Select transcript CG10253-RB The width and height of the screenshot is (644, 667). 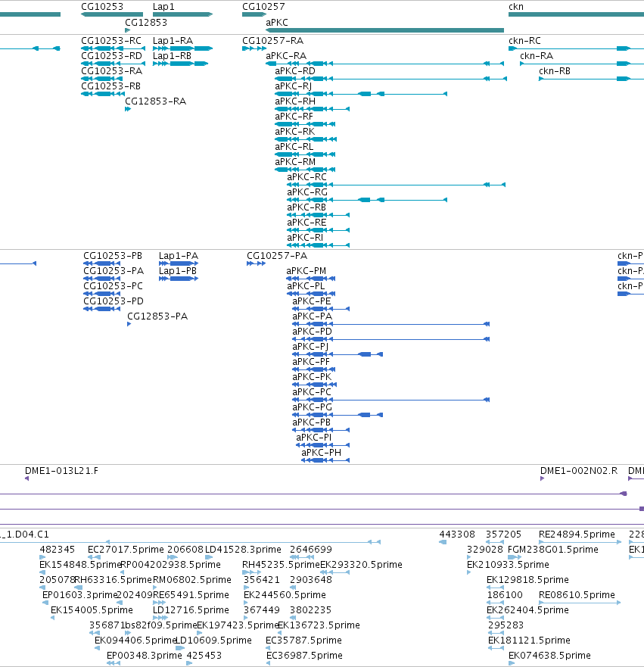[103, 94]
